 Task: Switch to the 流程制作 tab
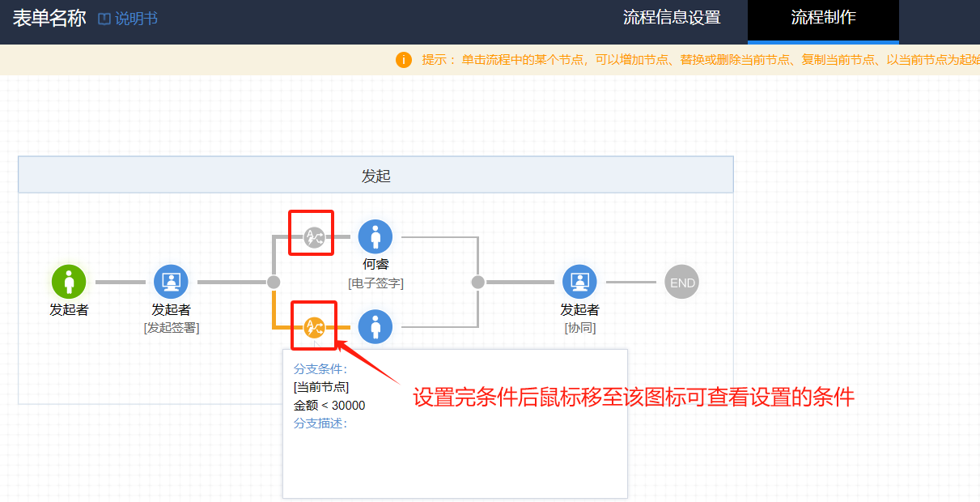(x=823, y=18)
